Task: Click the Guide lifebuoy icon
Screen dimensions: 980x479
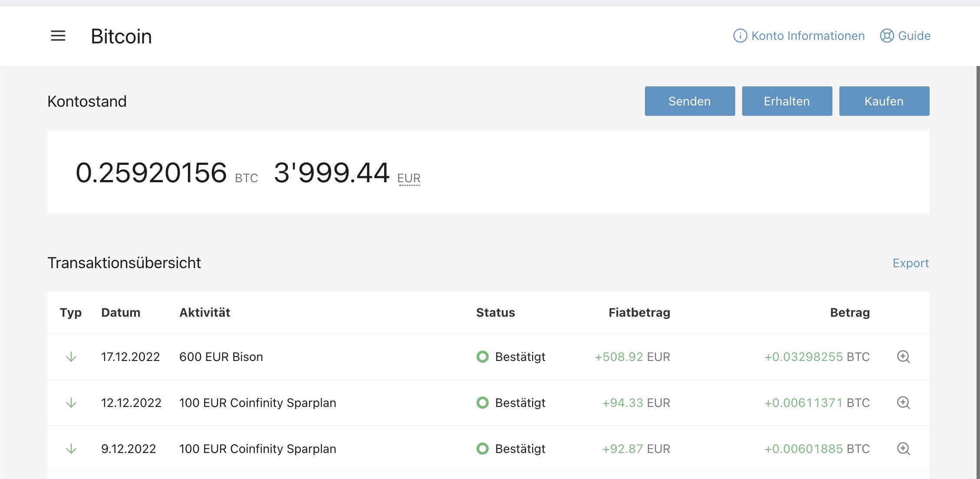Action: (x=887, y=36)
